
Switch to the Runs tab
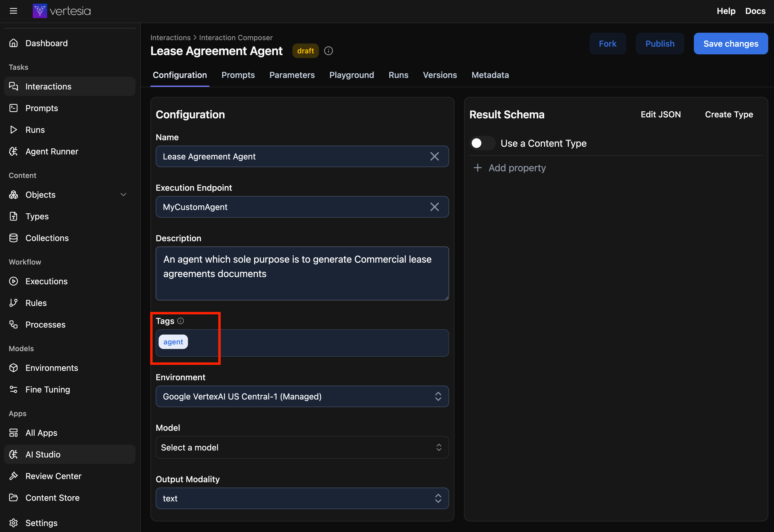pyautogui.click(x=398, y=75)
